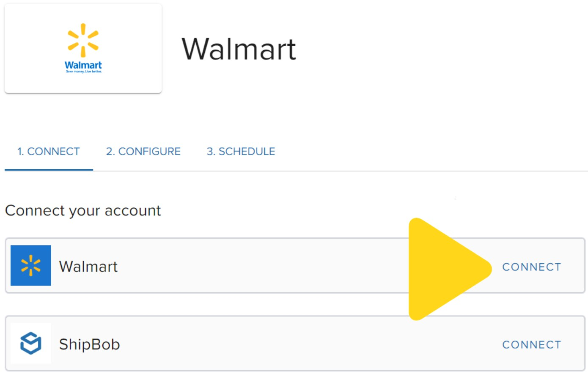Select the blue Walmart tile icon in the account row
This screenshot has width=588, height=374.
tap(30, 265)
